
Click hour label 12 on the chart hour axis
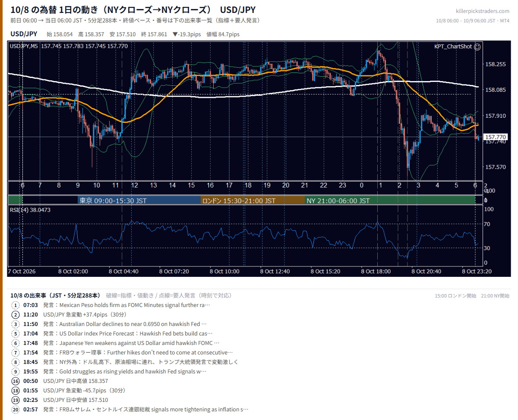coord(134,185)
